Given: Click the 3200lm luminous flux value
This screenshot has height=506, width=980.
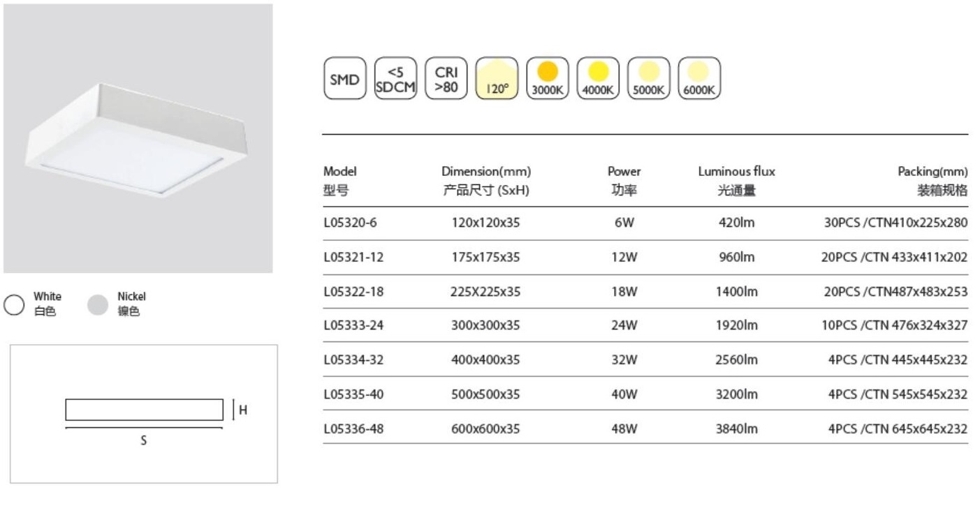Looking at the screenshot, I should [736, 394].
